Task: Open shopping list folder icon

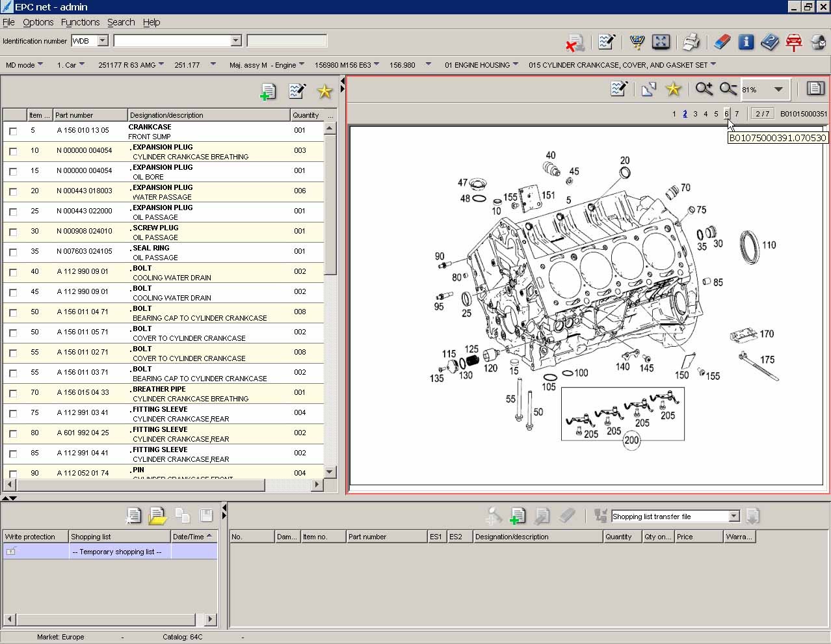Action: (x=157, y=516)
